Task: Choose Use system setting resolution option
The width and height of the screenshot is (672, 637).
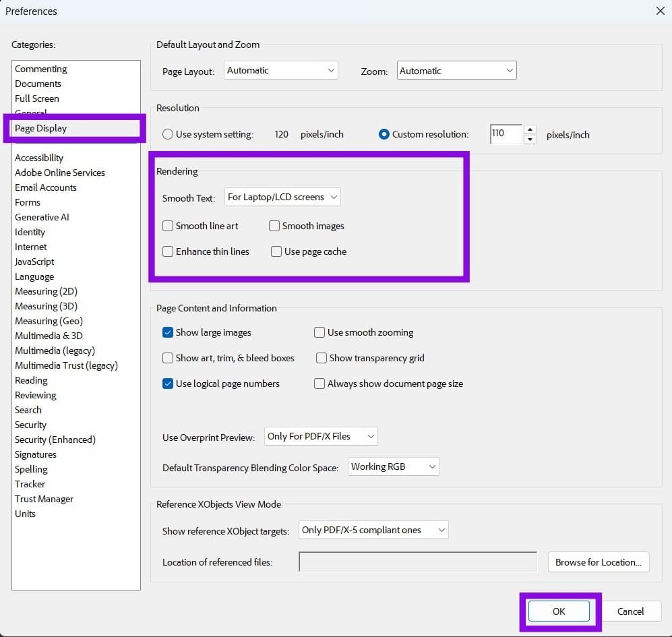Action: point(168,134)
